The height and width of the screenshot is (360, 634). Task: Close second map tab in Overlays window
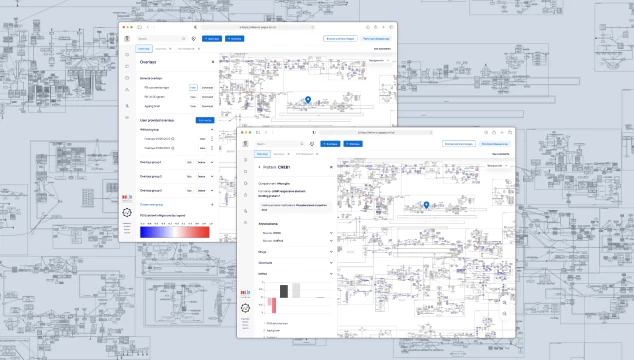click(170, 49)
